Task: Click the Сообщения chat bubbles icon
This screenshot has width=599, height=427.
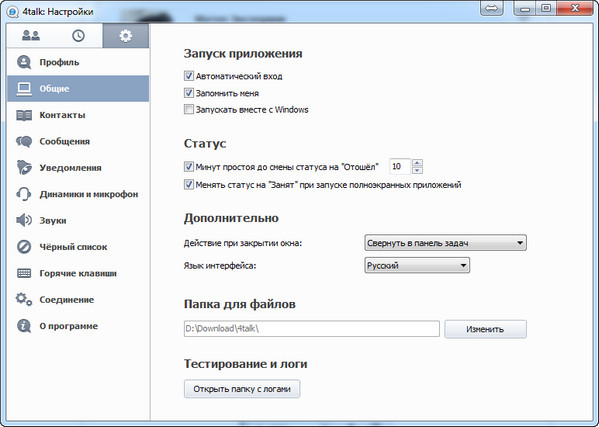Action: [x=24, y=141]
